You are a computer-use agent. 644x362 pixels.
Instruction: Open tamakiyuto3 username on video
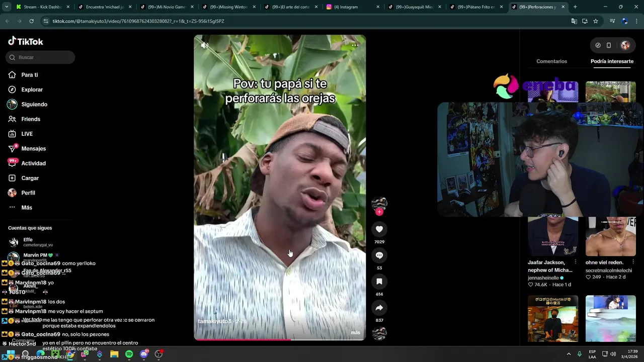[x=214, y=321]
